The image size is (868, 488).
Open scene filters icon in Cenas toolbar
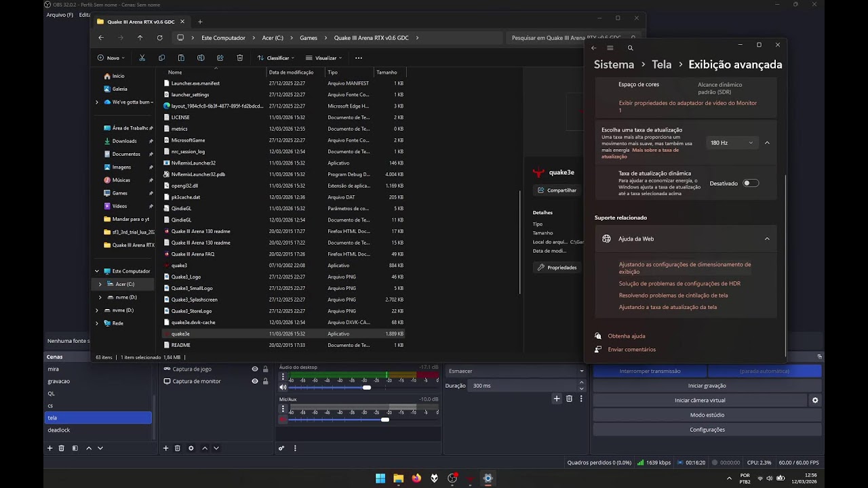75,448
